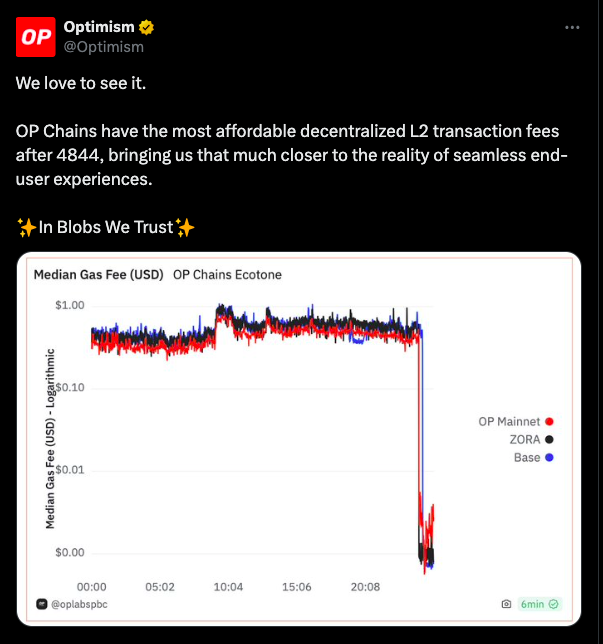
Task: Click the Median Gas Fee (USD) chart title
Action: click(99, 274)
